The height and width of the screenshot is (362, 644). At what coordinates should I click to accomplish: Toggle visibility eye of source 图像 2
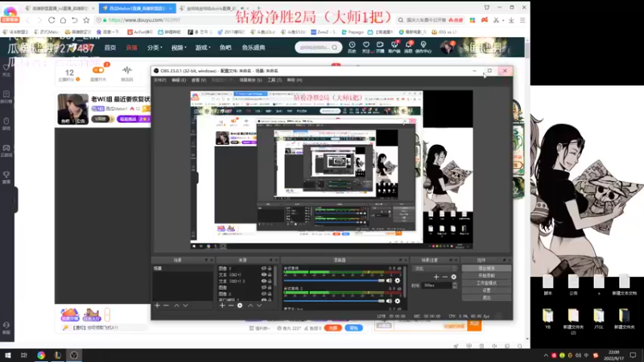coord(264,294)
